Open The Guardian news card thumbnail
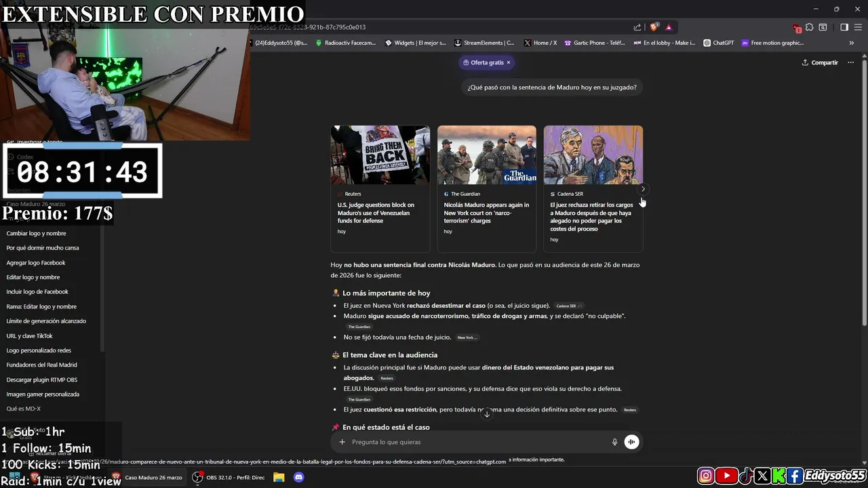This screenshot has height=488, width=868. pyautogui.click(x=487, y=155)
